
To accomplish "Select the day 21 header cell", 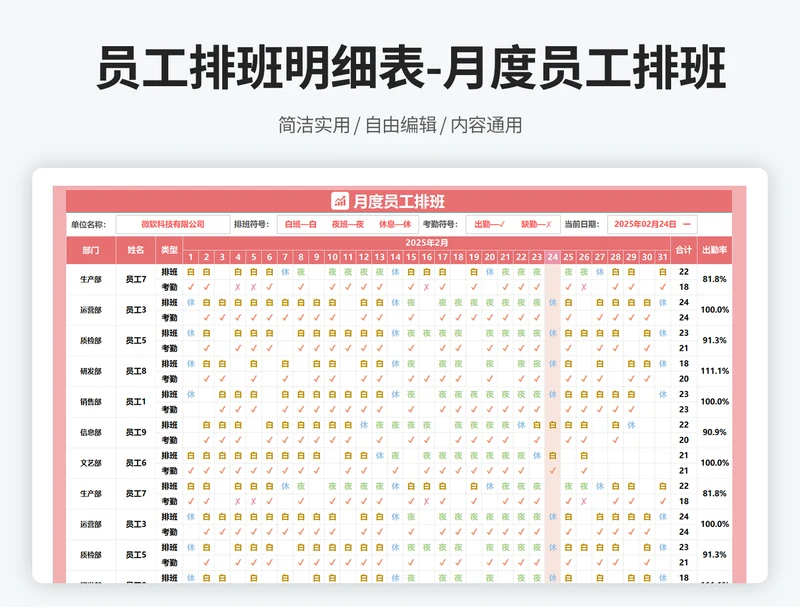I will (x=505, y=257).
